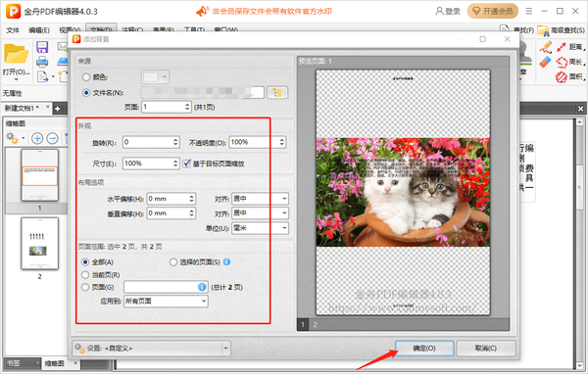Click the file name path input field
This screenshot has width=588, height=374.
tap(203, 92)
